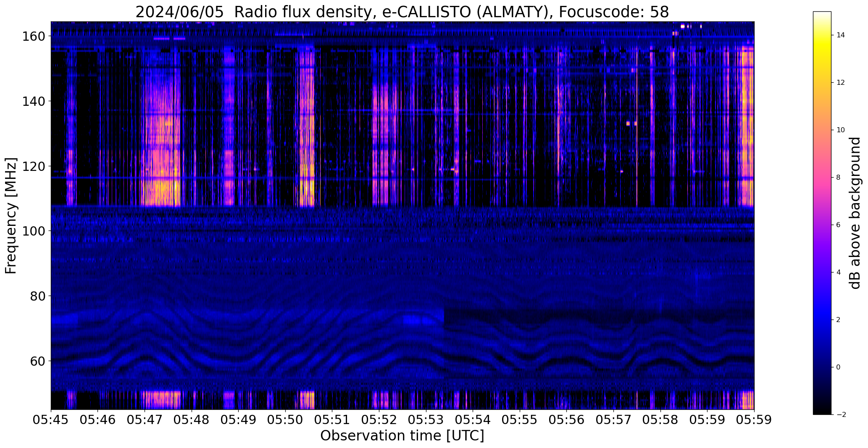Click the 160 MHz frequency tick label
Image resolution: width=868 pixels, height=448 pixels.
tap(34, 37)
